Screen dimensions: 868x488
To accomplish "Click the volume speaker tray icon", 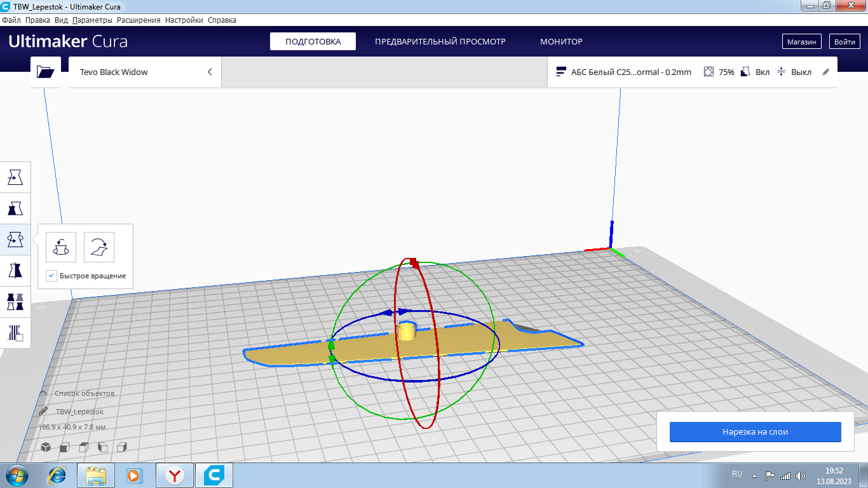I will coord(801,475).
